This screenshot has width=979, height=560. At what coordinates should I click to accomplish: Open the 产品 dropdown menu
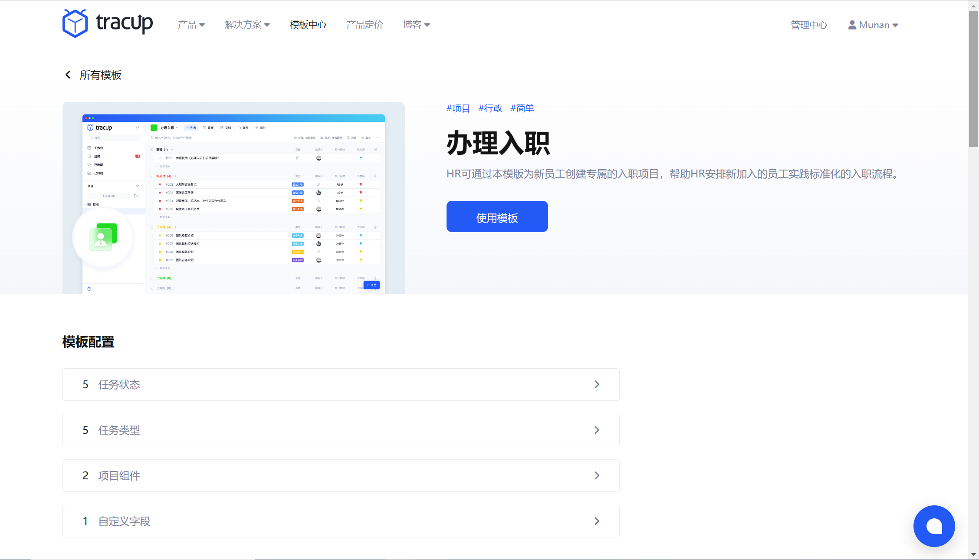tap(191, 25)
